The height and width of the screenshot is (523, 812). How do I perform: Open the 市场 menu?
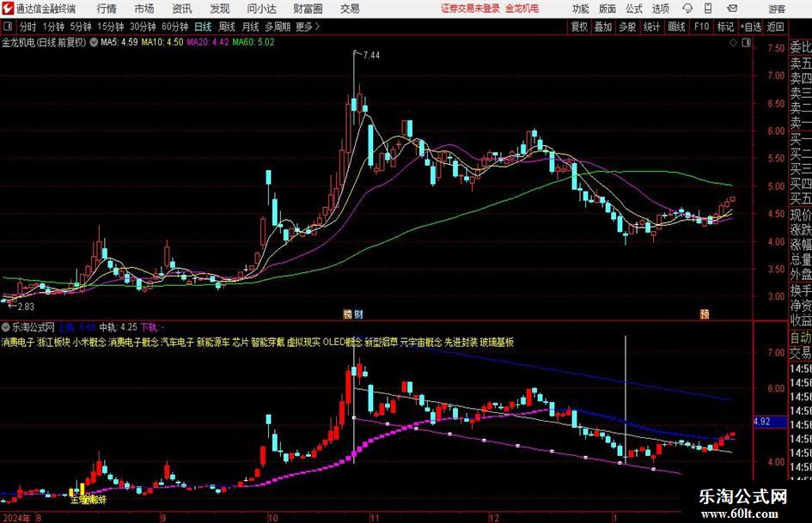point(144,9)
